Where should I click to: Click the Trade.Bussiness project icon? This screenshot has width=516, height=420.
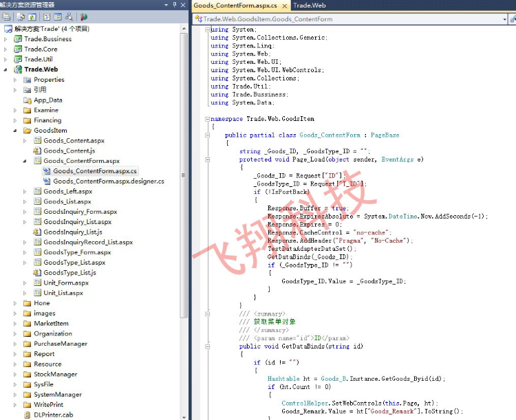tap(18, 39)
